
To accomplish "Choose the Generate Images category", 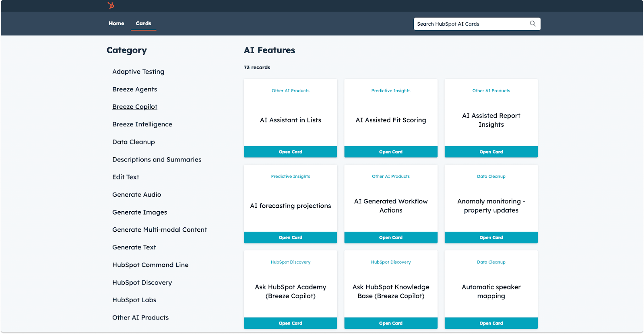I will point(139,212).
